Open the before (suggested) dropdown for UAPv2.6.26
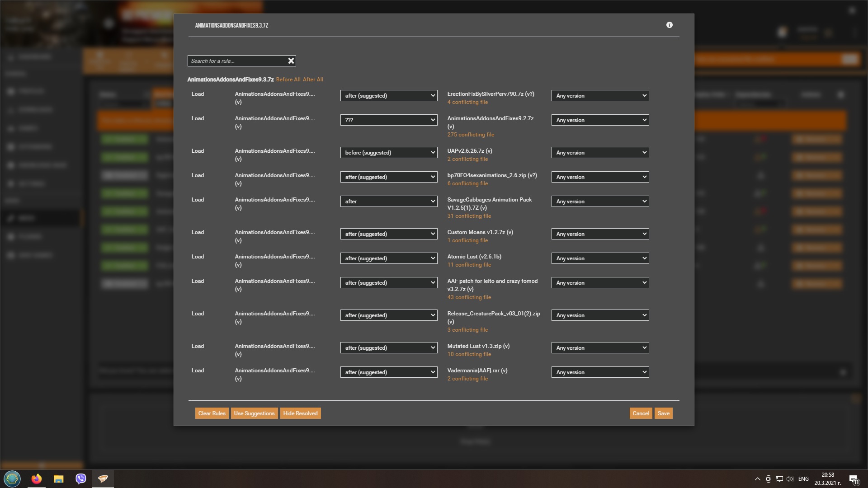This screenshot has width=868, height=488. point(389,153)
